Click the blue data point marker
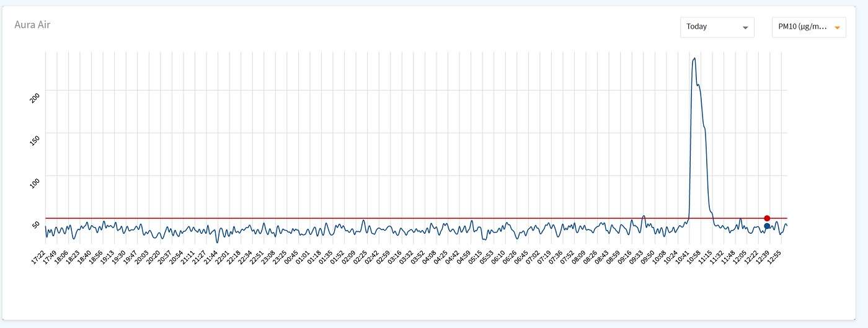 coord(767,226)
